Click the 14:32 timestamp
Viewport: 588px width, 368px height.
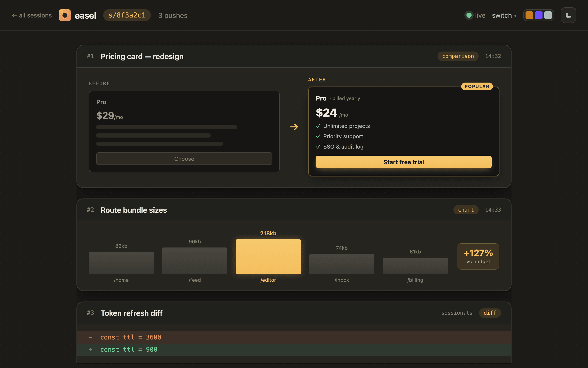click(x=493, y=56)
